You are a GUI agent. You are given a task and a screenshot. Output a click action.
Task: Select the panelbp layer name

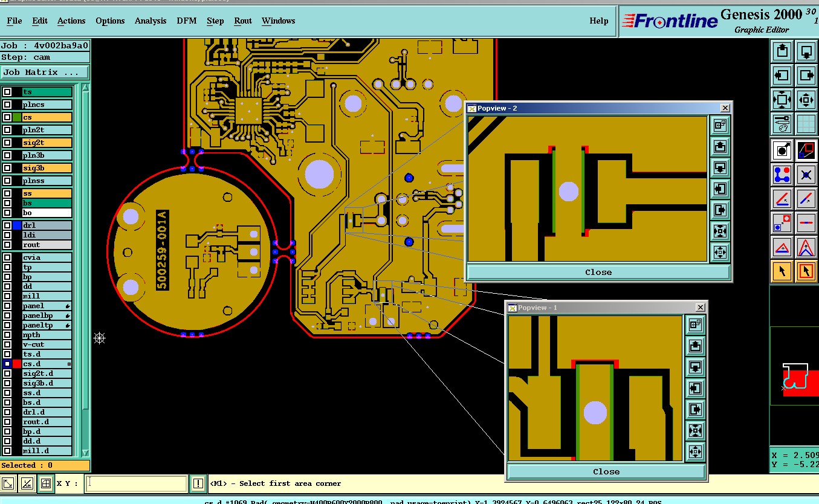47,315
